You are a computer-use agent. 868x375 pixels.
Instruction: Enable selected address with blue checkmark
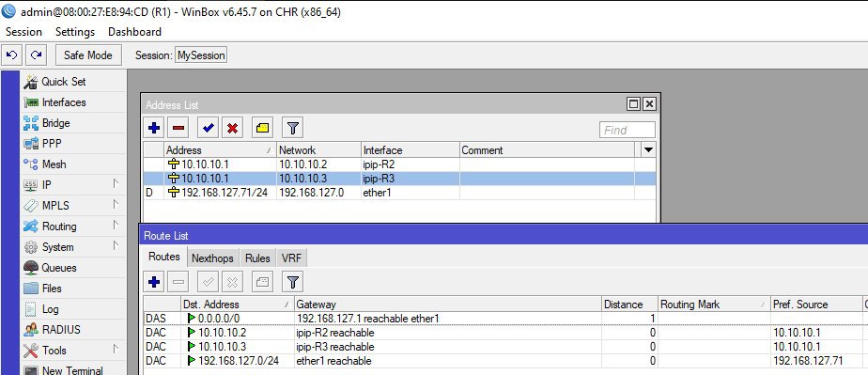209,128
